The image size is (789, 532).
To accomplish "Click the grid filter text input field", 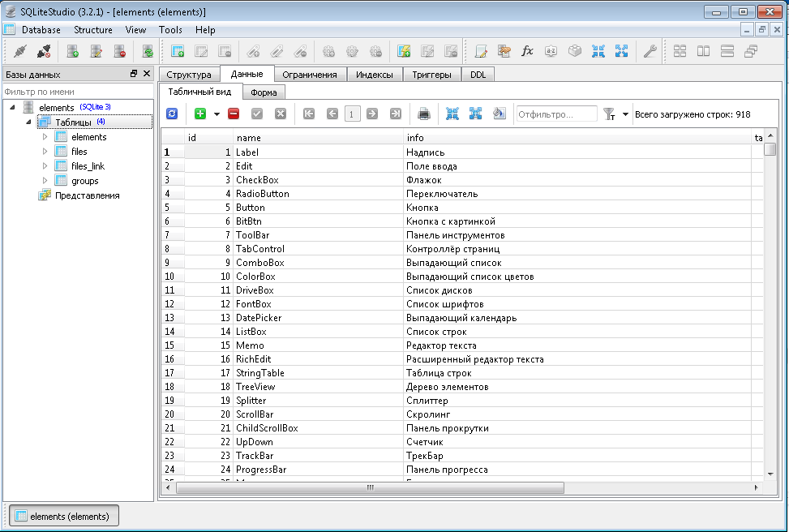I will tap(555, 114).
